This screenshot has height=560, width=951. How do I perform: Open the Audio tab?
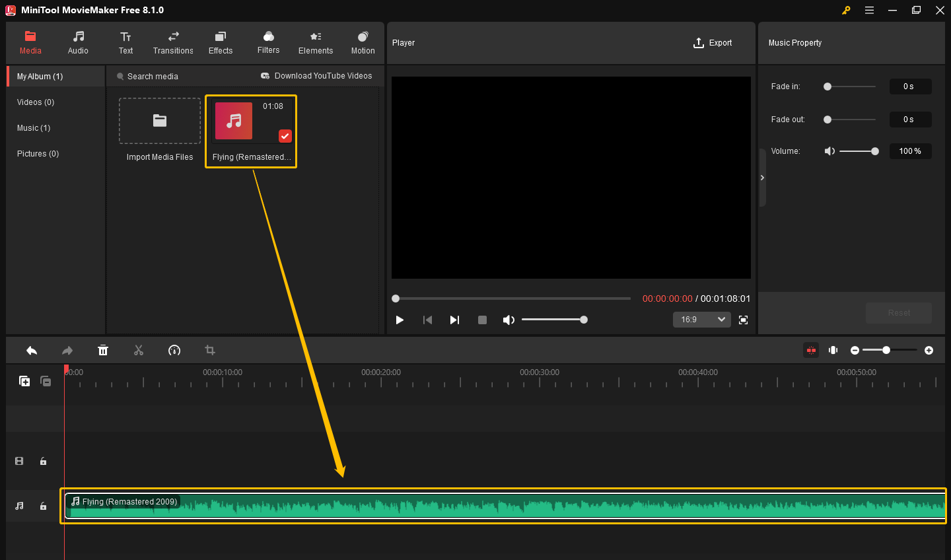(x=78, y=43)
